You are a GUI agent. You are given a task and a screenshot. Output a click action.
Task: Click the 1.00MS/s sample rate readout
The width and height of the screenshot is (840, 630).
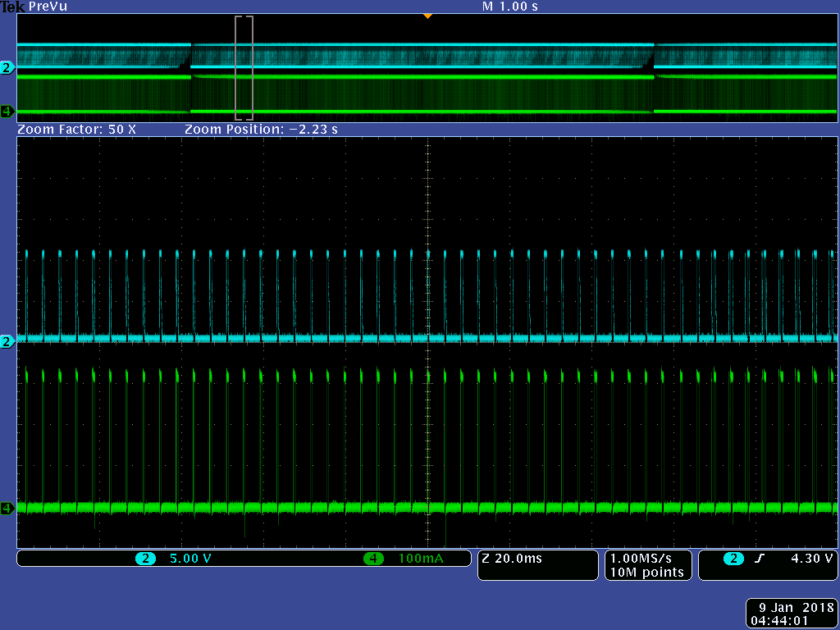coord(641,558)
